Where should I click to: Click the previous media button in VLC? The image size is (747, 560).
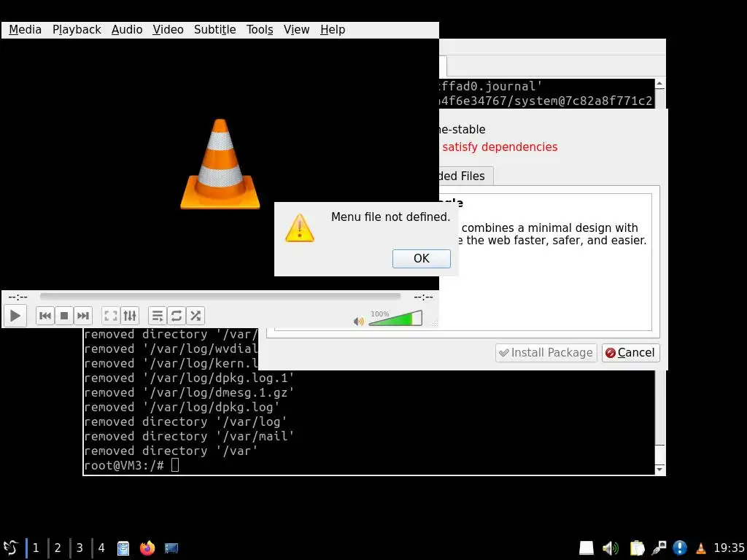click(45, 316)
